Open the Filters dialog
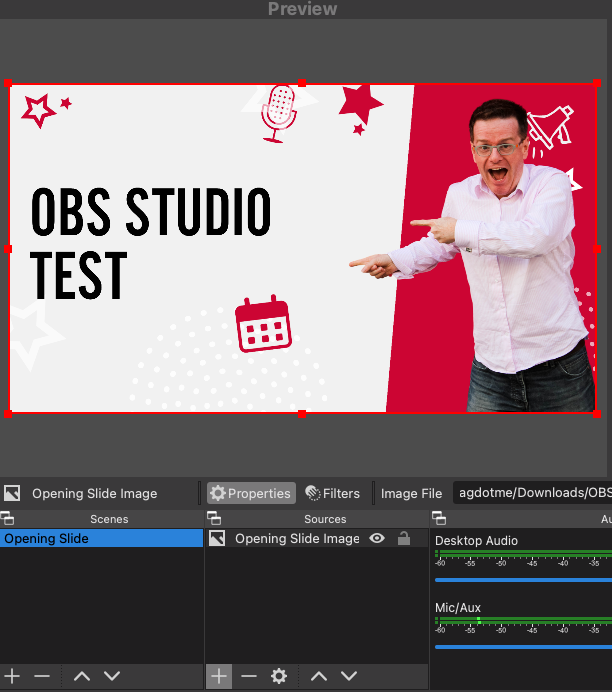 tap(333, 493)
